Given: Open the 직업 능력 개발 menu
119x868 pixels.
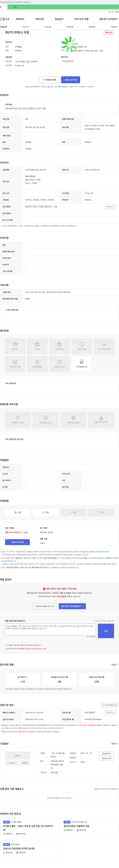Looking at the screenshot, I should [81, 19].
